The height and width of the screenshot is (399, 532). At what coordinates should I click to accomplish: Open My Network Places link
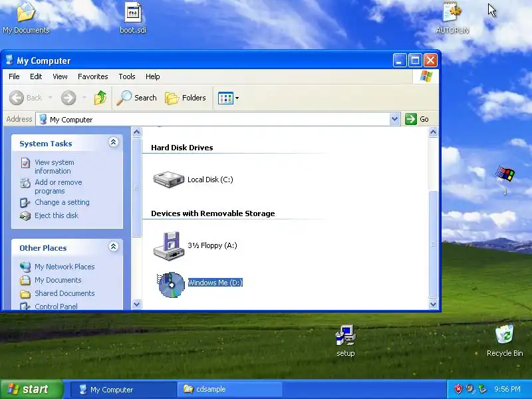click(65, 267)
